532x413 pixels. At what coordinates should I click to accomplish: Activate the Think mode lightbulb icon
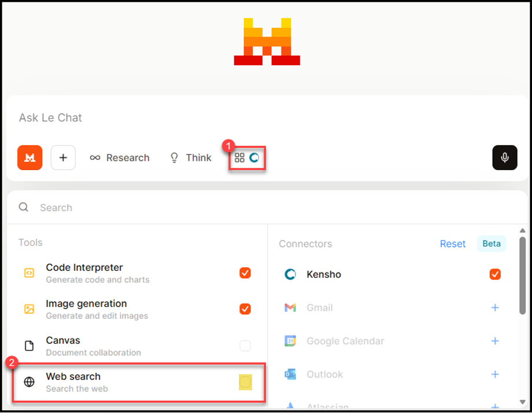(x=174, y=157)
